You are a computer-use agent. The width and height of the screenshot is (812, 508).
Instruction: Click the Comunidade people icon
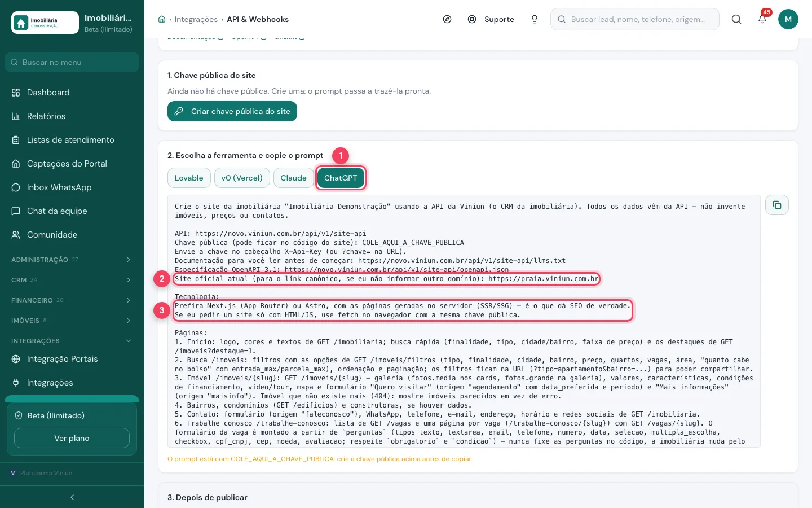click(16, 235)
